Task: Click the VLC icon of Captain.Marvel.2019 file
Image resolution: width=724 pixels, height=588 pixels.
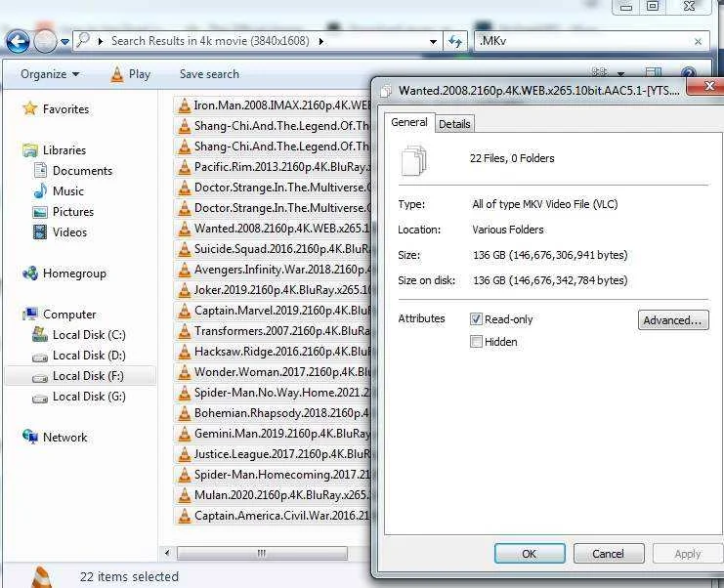Action: tap(185, 311)
